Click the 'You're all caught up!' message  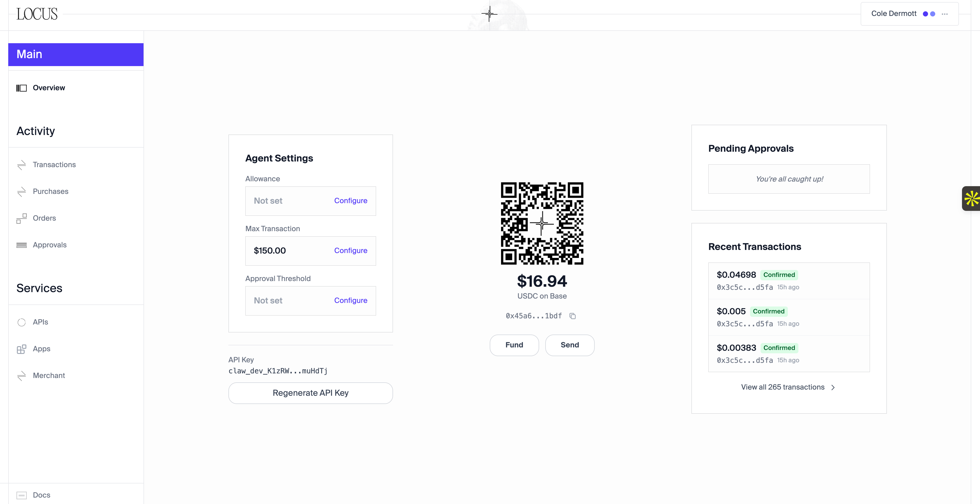click(789, 179)
